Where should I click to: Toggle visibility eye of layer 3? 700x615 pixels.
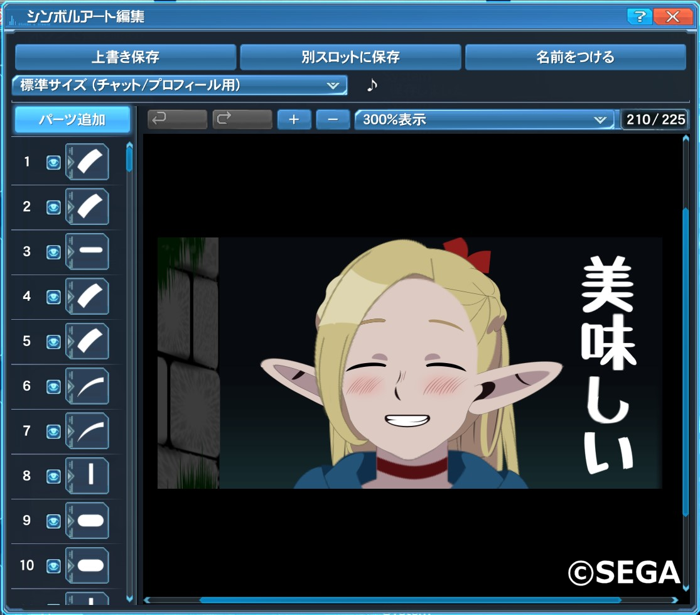coord(53,252)
